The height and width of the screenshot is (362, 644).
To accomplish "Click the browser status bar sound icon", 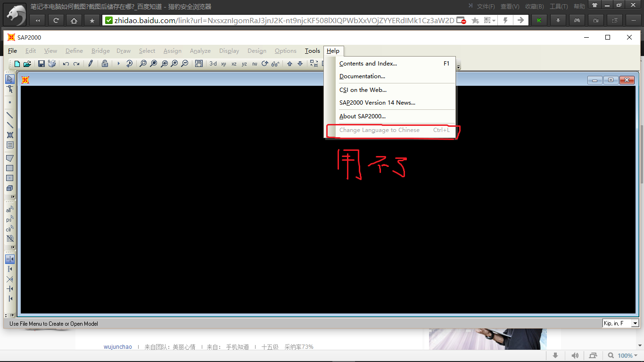I will pos(575,356).
